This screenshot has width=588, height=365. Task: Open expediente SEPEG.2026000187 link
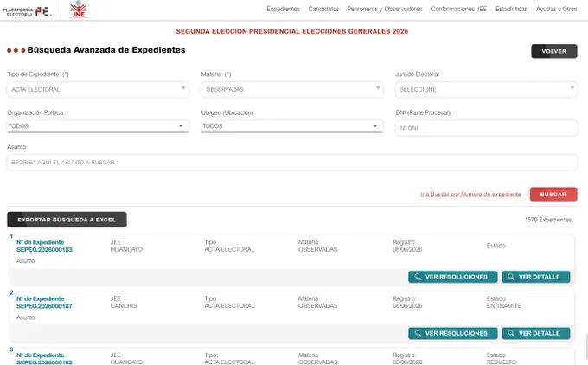pos(44,306)
